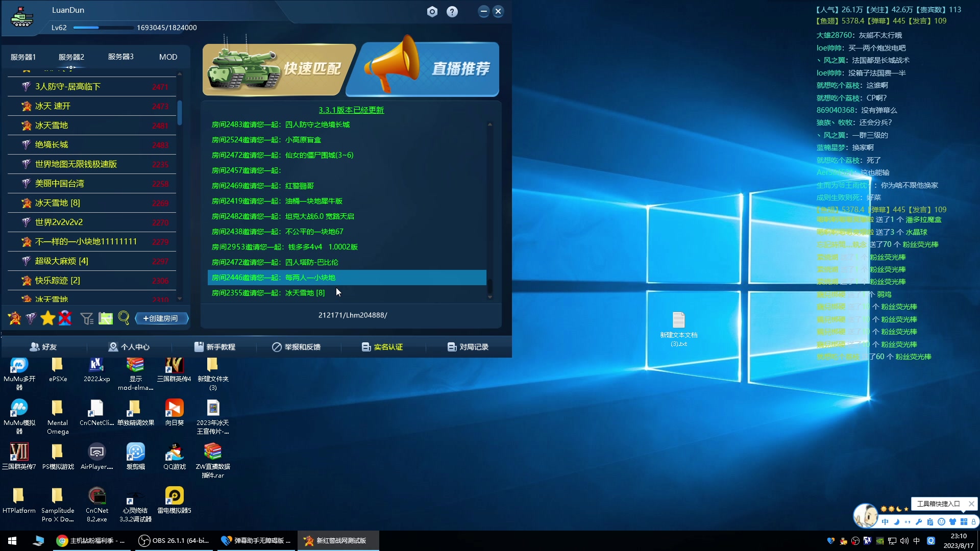Click the green map icon
980x551 pixels.
tap(106, 318)
